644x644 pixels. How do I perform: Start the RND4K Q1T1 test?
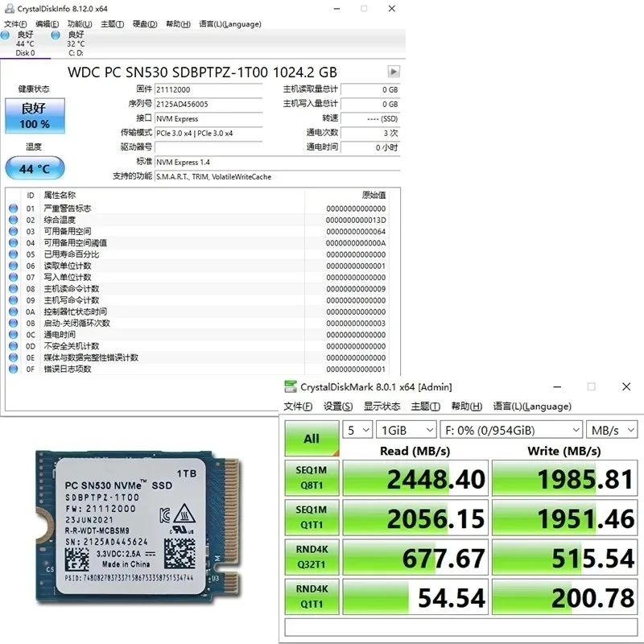click(x=312, y=597)
